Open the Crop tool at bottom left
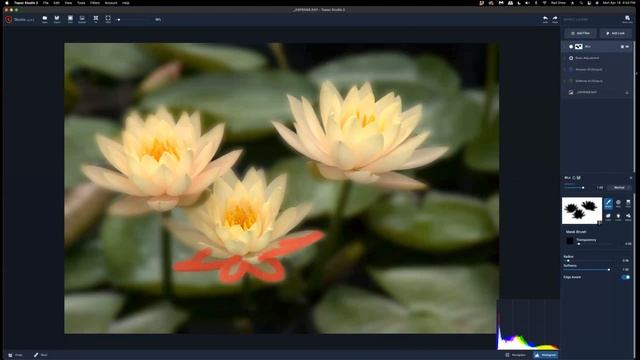The image size is (640, 360). point(16,355)
